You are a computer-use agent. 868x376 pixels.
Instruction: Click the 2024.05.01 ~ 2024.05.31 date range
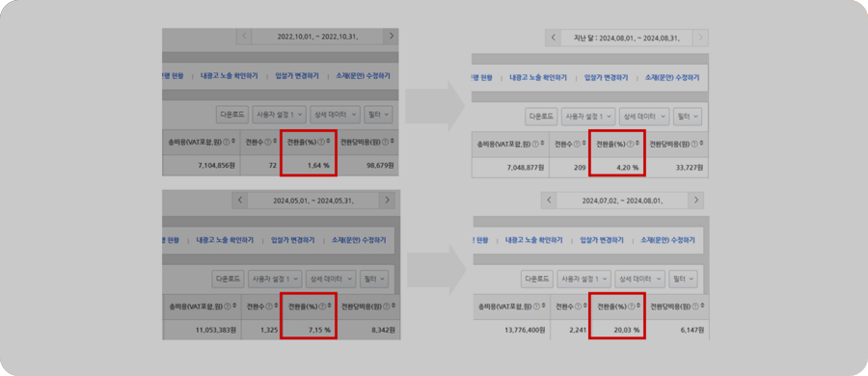313,201
